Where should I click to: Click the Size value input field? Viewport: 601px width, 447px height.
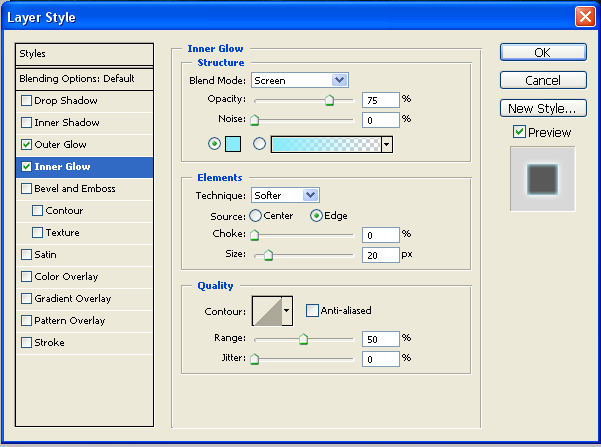(x=380, y=255)
